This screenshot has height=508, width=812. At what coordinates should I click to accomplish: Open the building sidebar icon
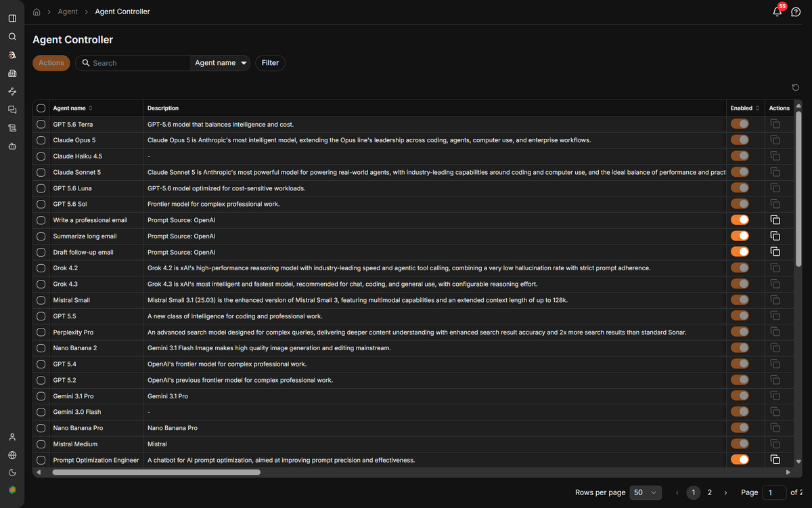pyautogui.click(x=12, y=73)
